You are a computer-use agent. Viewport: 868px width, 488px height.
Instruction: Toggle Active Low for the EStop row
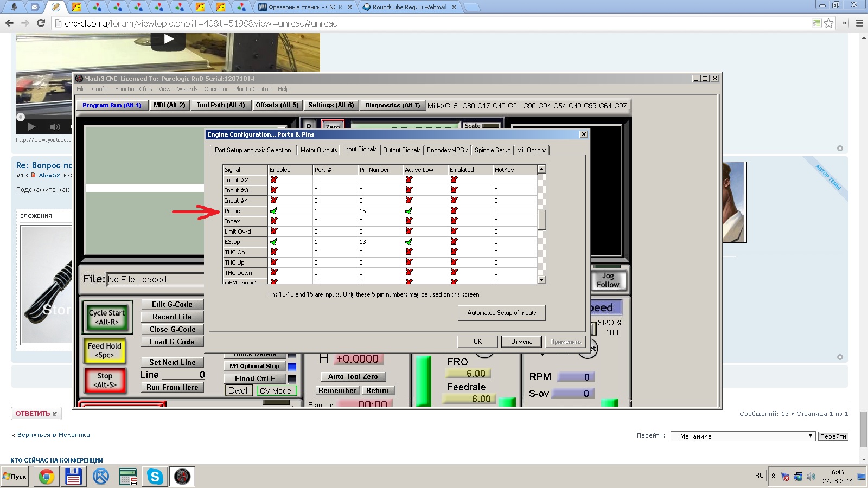click(x=409, y=242)
